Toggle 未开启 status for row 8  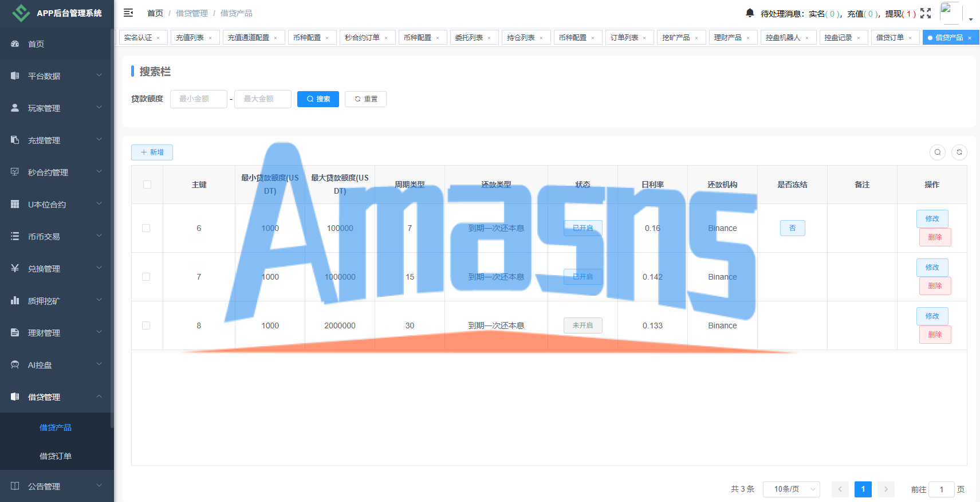583,325
